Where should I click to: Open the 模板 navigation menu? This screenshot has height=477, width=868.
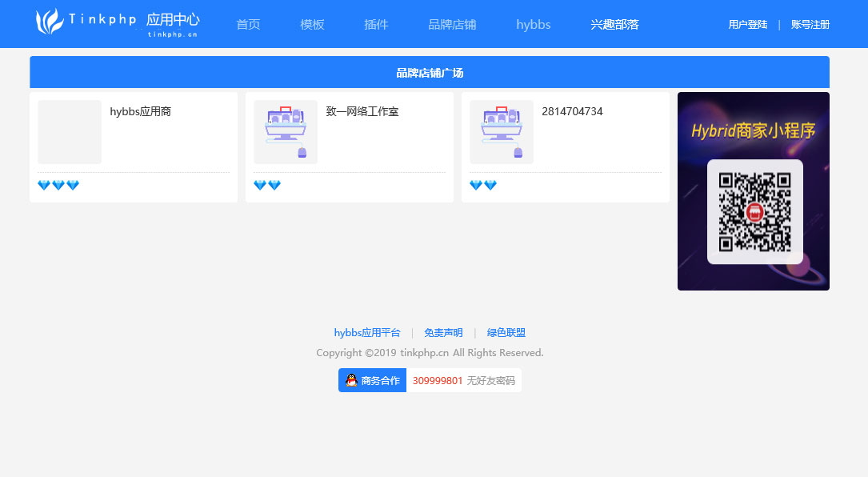click(x=311, y=24)
